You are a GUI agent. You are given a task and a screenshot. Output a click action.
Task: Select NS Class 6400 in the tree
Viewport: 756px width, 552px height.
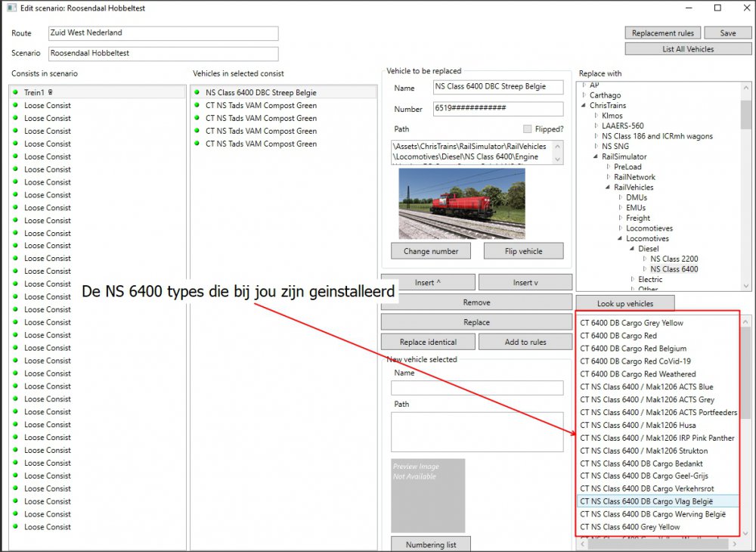click(x=674, y=269)
